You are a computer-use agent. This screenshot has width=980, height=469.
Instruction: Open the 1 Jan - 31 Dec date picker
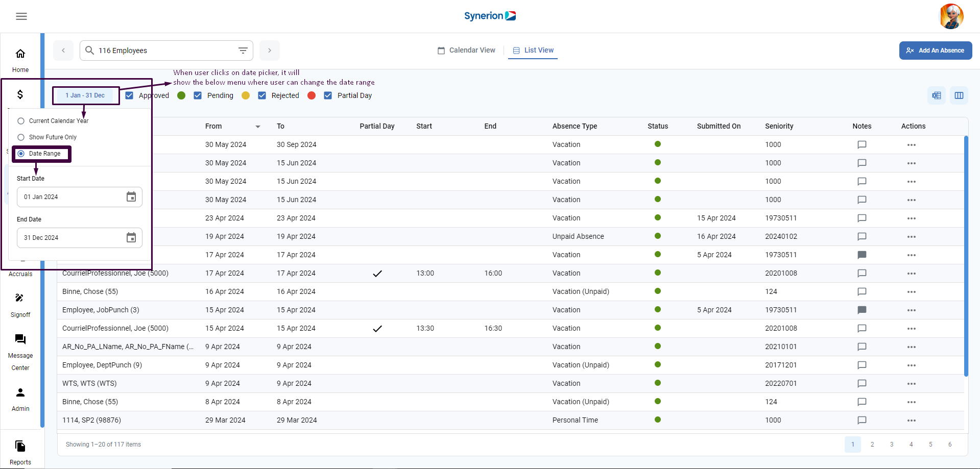[85, 95]
